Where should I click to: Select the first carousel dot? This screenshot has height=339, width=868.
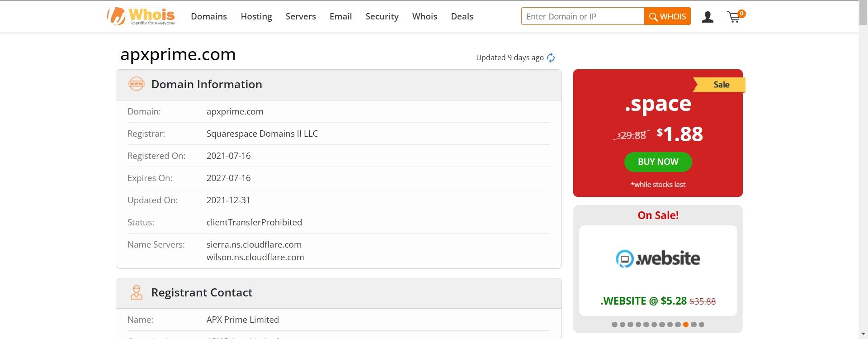coord(614,325)
